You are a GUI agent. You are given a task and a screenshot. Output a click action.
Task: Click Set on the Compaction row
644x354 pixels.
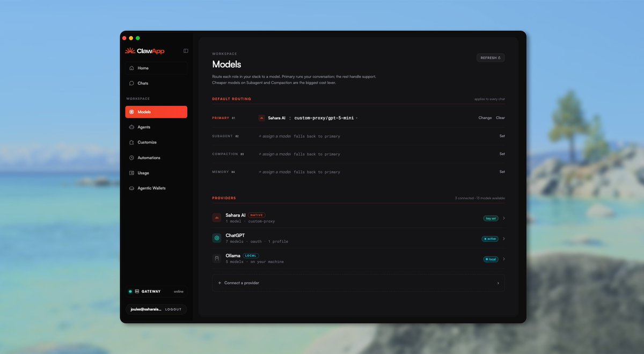pos(502,154)
